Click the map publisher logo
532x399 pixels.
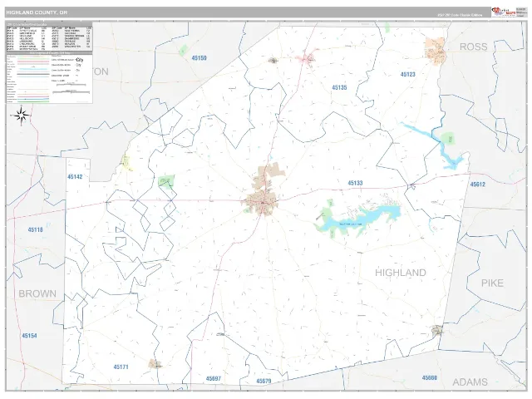[x=504, y=12]
